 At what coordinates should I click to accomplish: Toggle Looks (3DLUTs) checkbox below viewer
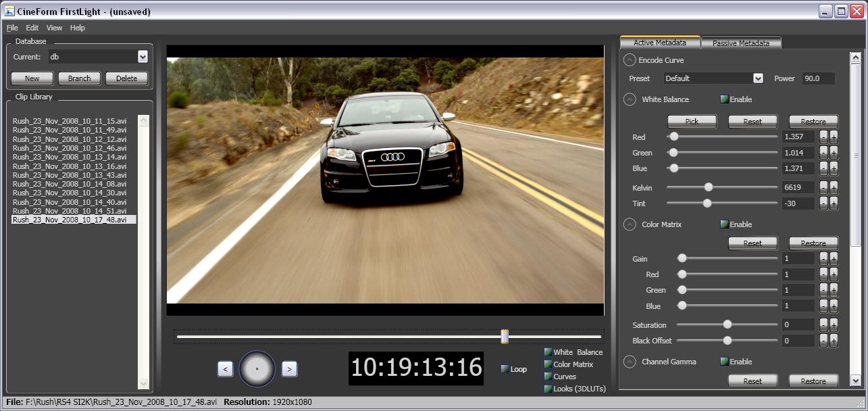[548, 389]
